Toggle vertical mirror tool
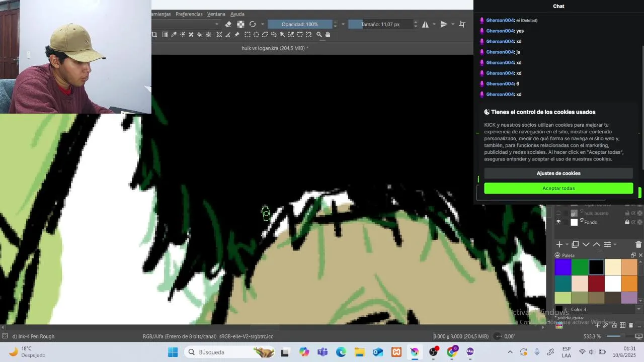The width and height of the screenshot is (644, 362). (x=443, y=24)
